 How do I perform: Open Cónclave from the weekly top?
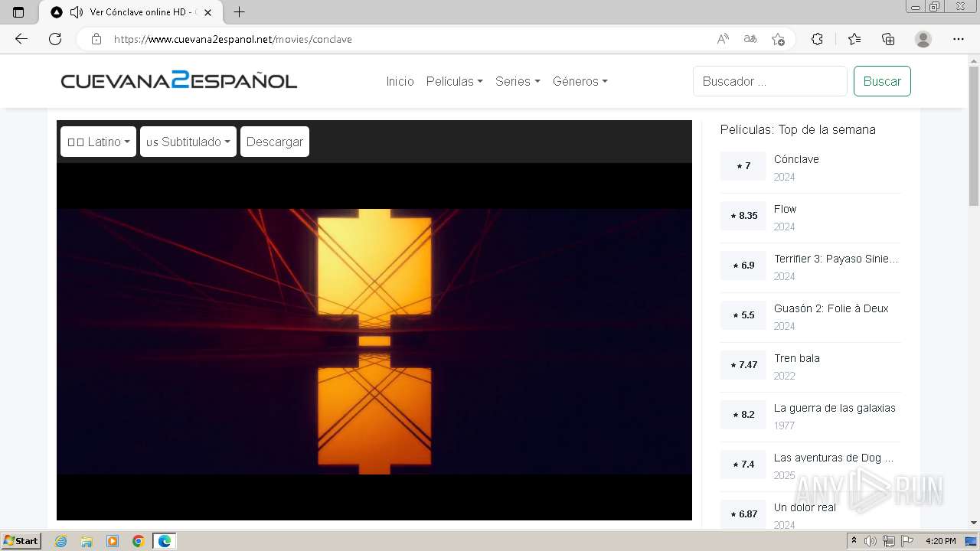tap(796, 159)
